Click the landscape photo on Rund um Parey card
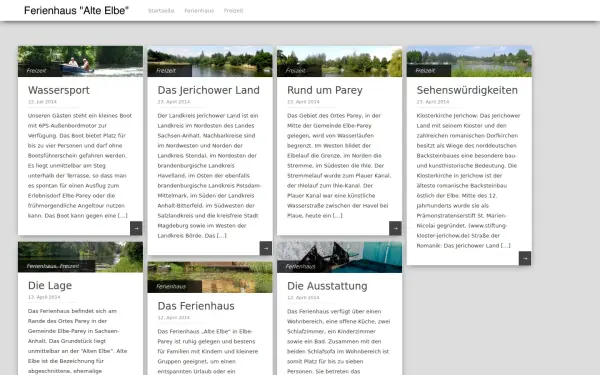600x375 pixels. click(x=339, y=61)
